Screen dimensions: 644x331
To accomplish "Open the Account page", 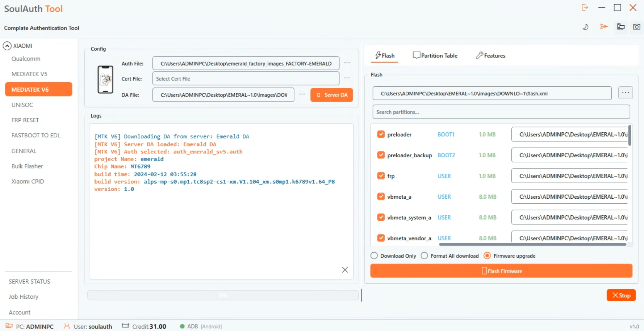I will click(20, 312).
